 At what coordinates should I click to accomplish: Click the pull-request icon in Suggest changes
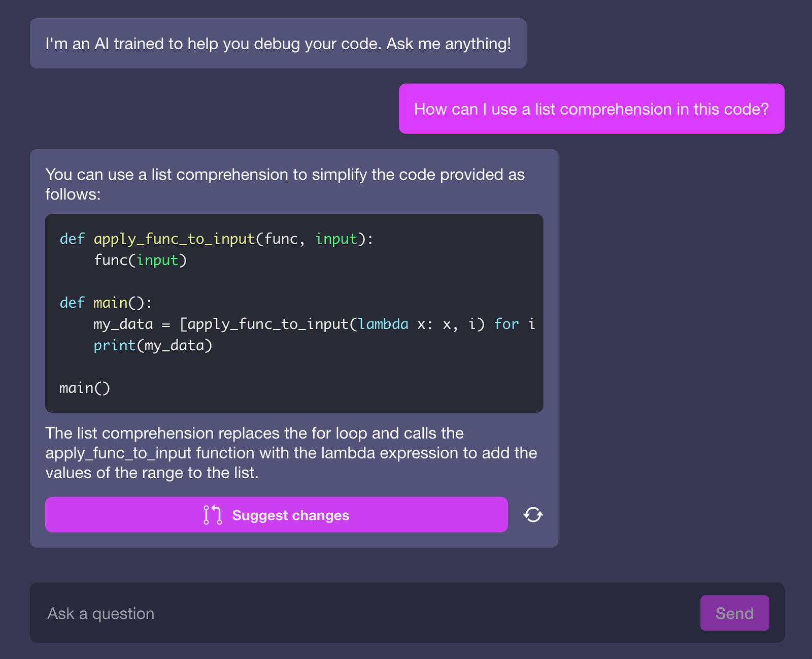pos(213,515)
